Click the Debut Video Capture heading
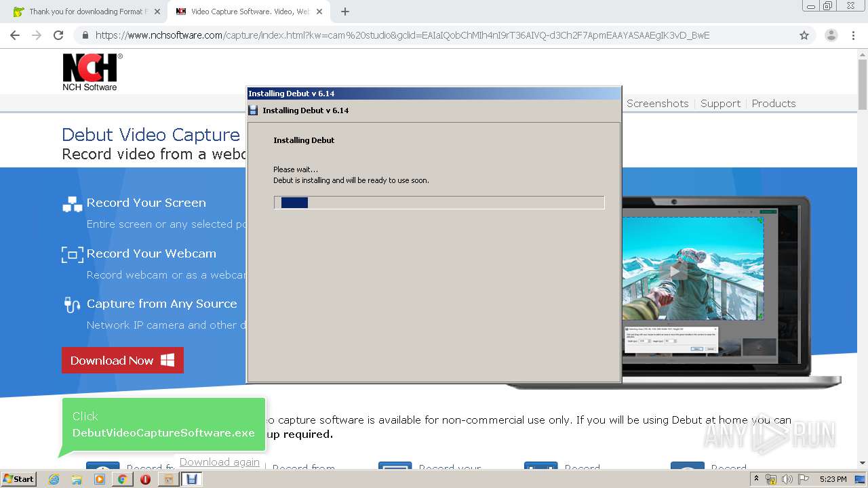This screenshot has width=868, height=488. click(x=151, y=135)
